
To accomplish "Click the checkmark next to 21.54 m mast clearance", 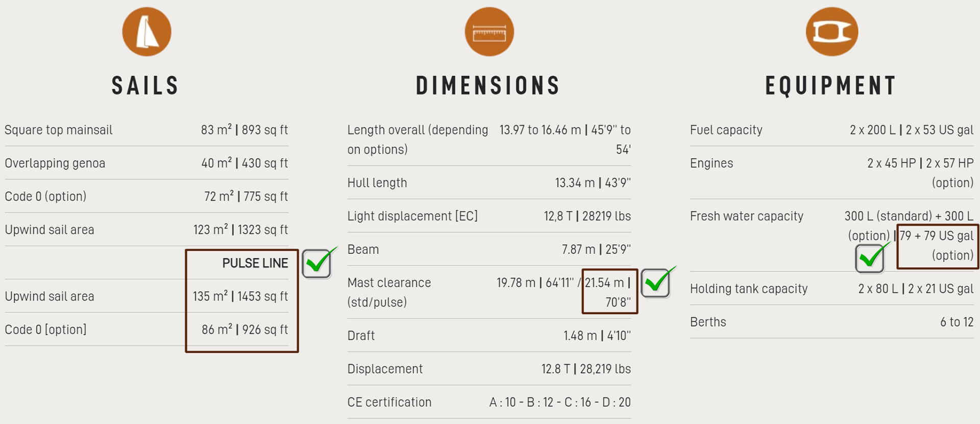I will [x=657, y=282].
